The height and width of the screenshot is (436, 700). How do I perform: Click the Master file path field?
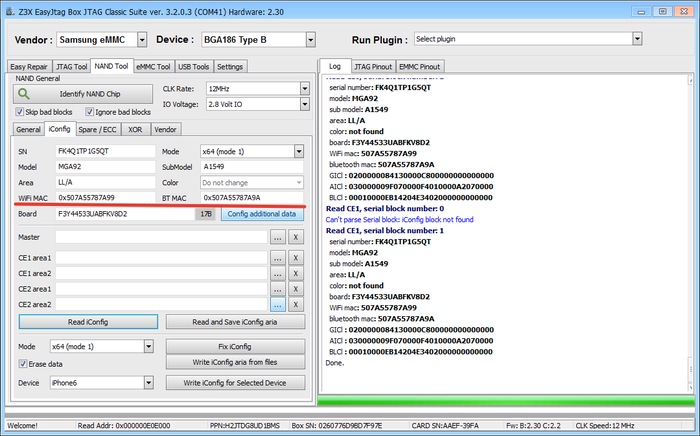pyautogui.click(x=161, y=237)
